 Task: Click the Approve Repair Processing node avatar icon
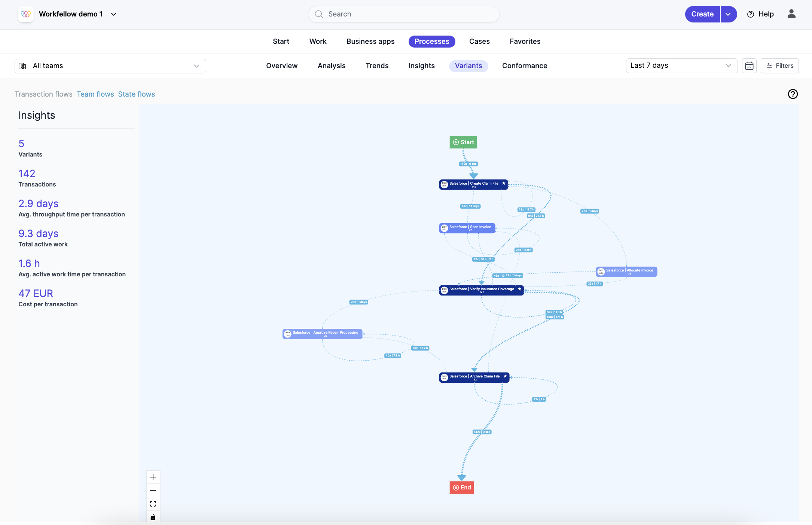(x=287, y=334)
